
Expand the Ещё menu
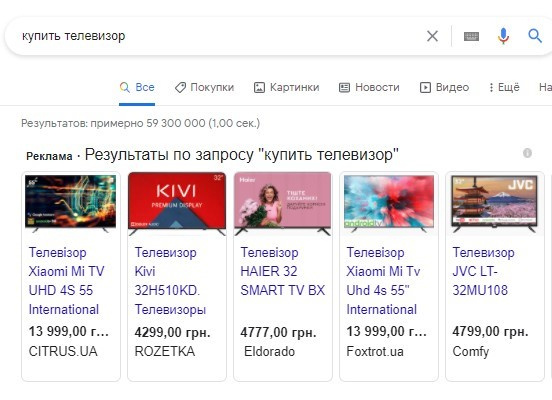504,87
